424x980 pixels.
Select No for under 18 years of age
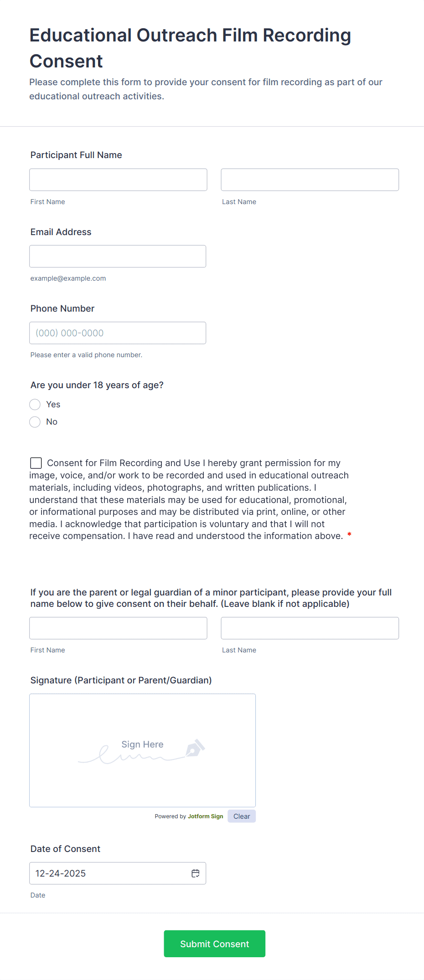[35, 422]
